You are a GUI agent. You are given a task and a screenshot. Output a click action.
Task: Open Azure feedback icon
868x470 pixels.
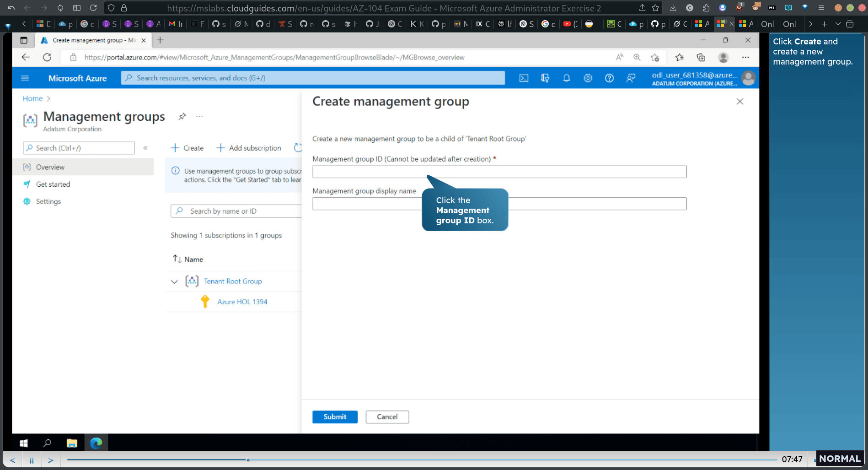(631, 78)
